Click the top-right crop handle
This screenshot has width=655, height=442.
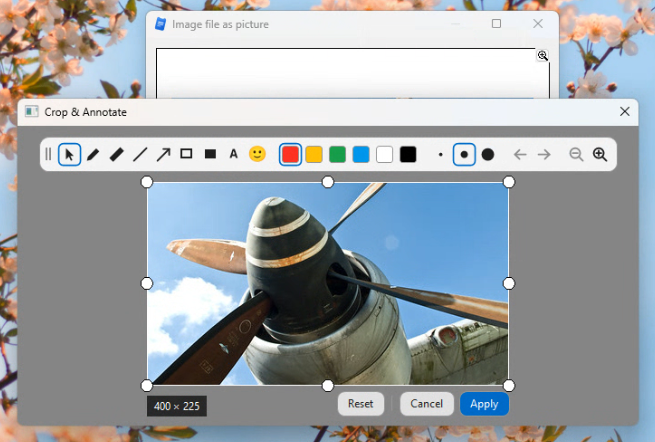pyautogui.click(x=509, y=182)
